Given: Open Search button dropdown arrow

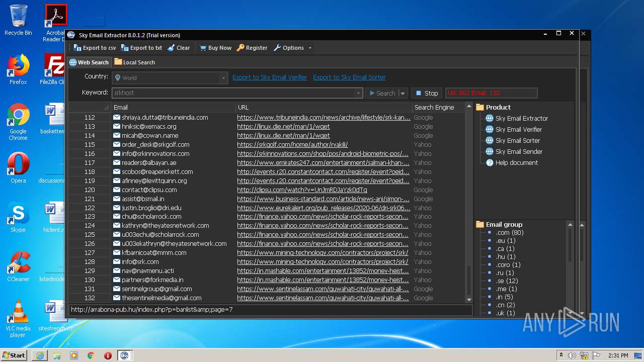Looking at the screenshot, I should coord(403,93).
